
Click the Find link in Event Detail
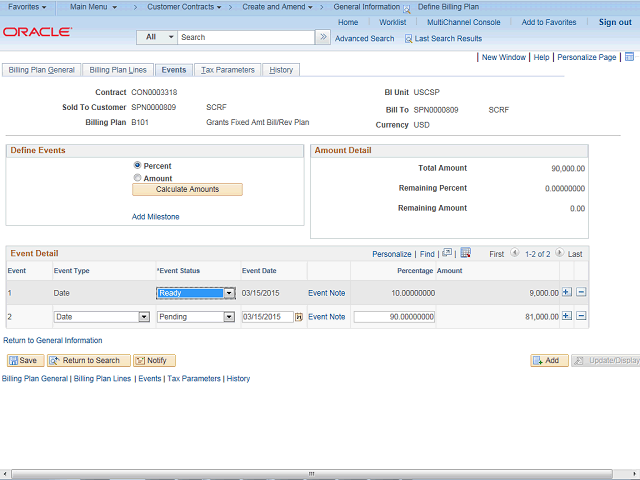427,254
